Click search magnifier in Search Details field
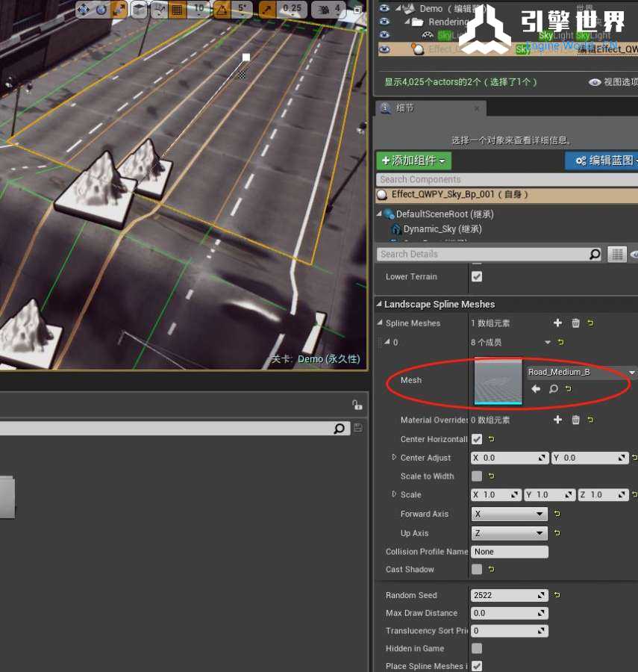638x672 pixels. [x=594, y=254]
